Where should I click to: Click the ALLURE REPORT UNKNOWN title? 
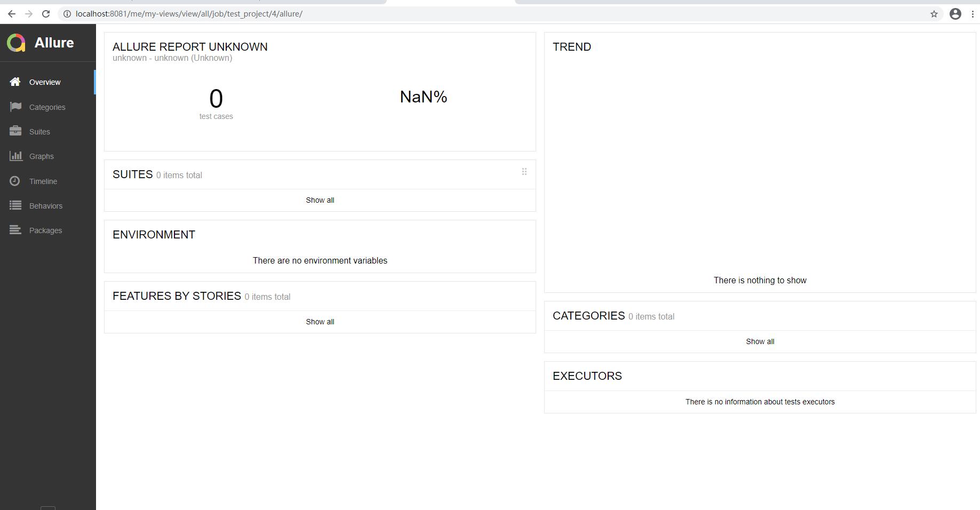(190, 47)
